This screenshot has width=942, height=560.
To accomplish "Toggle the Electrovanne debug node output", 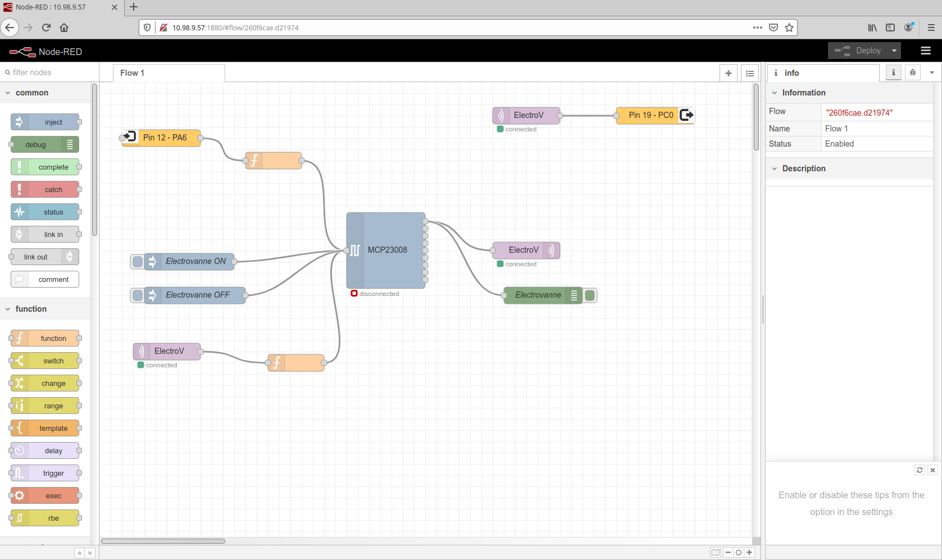I will (x=590, y=295).
